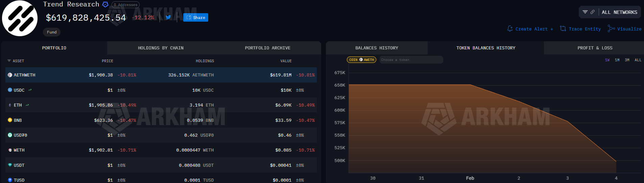The height and width of the screenshot is (183, 644).
Task: Click the filter lines icon near All Networks
Action: click(x=585, y=12)
